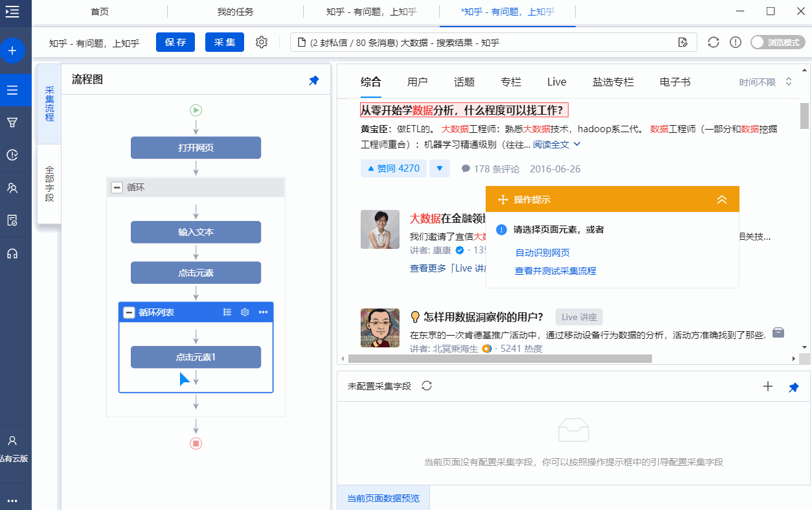The width and height of the screenshot is (812, 510).
Task: Switch to the 我的任务 tab
Action: pos(235,12)
